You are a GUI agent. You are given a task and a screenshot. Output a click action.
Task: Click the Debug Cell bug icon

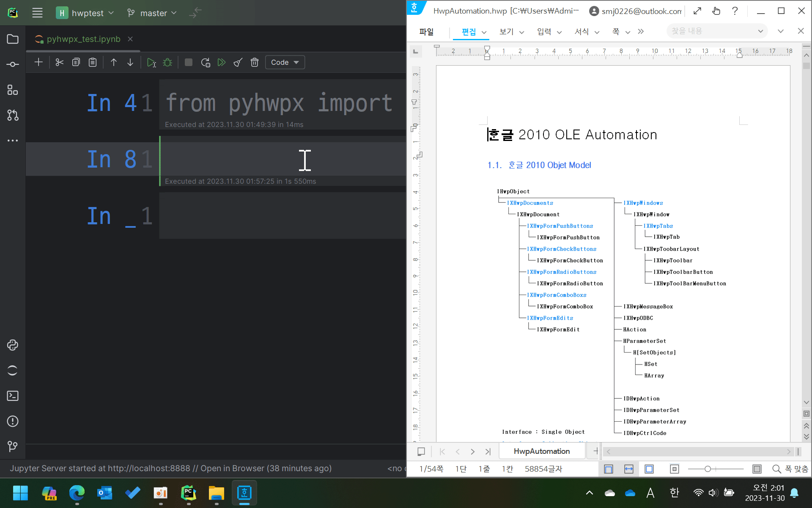pos(167,63)
